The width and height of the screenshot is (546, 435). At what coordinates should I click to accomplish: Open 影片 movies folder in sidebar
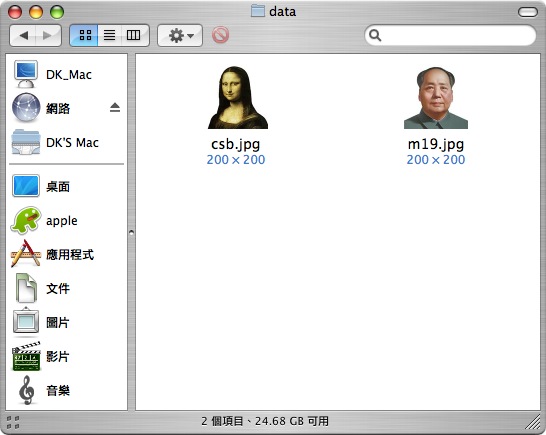(x=66, y=356)
